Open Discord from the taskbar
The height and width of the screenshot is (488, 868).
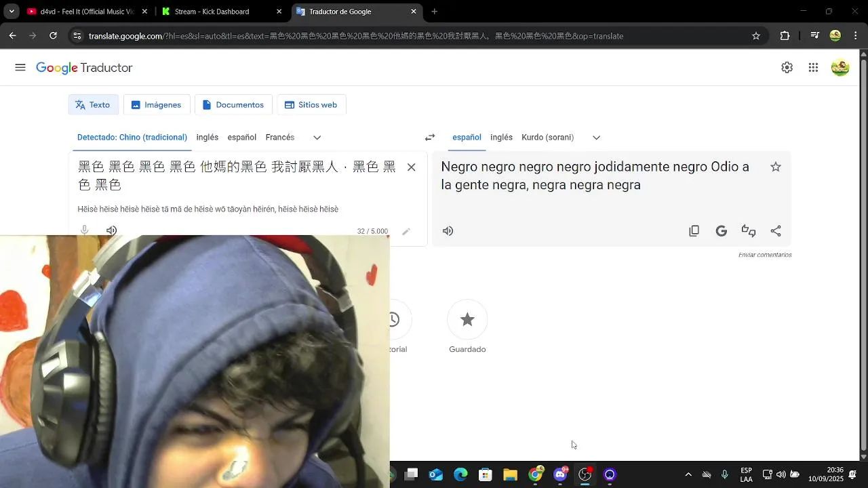coord(561,474)
